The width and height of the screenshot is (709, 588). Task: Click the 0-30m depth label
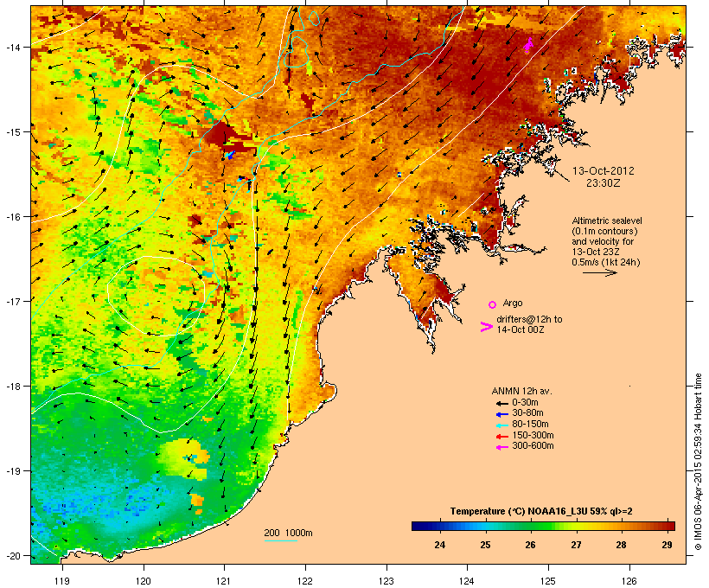[525, 403]
